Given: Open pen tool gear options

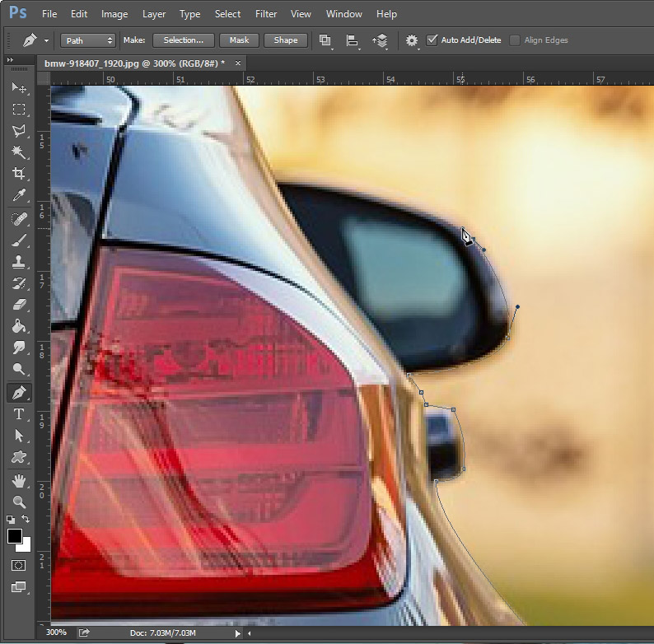Looking at the screenshot, I should coord(412,40).
